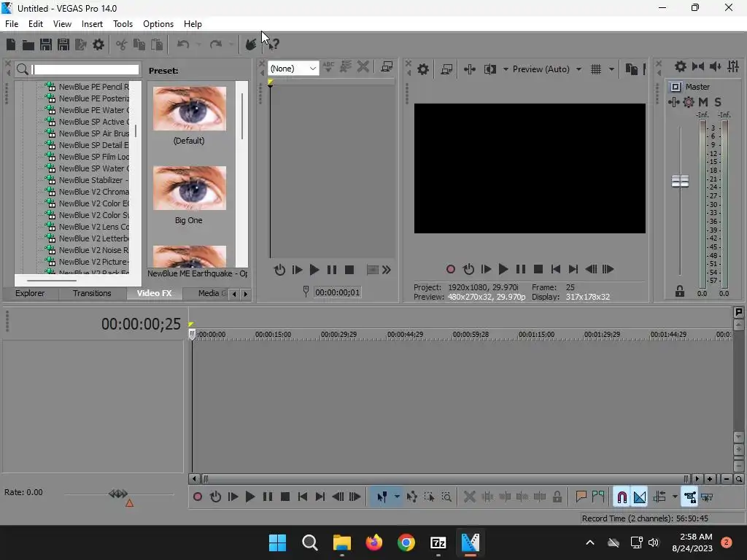Open the Undo history dropdown arrow

point(198,44)
